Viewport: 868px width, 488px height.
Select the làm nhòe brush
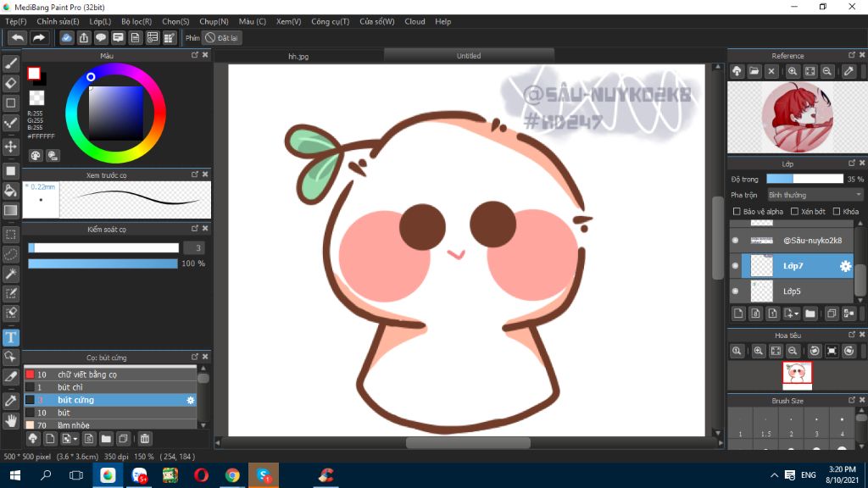coord(110,425)
